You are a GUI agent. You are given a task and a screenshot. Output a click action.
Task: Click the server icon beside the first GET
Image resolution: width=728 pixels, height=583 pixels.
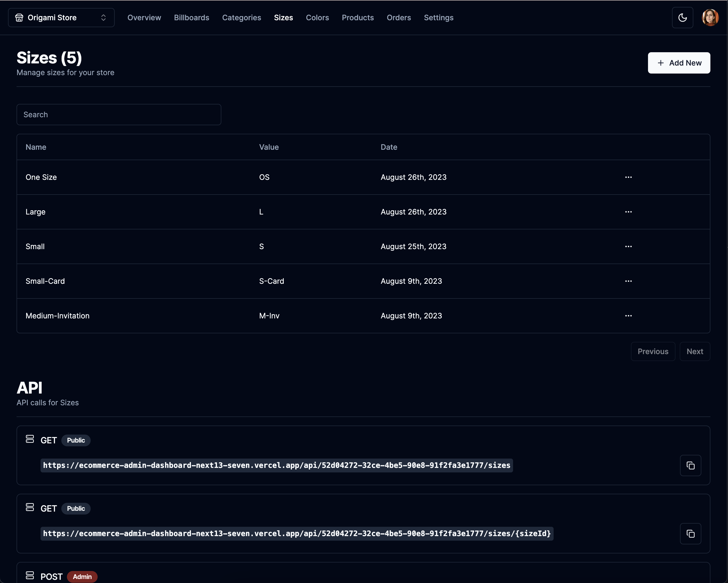tap(30, 439)
